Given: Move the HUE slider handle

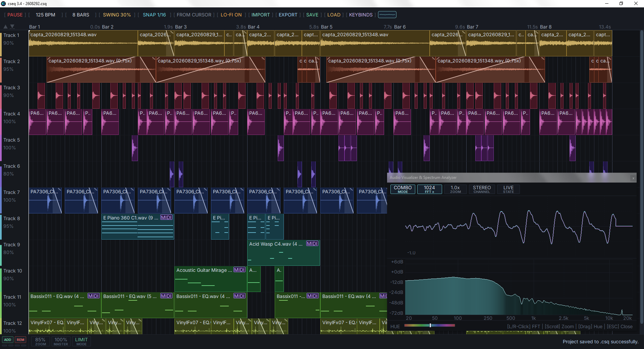Looking at the screenshot, I should point(430,325).
